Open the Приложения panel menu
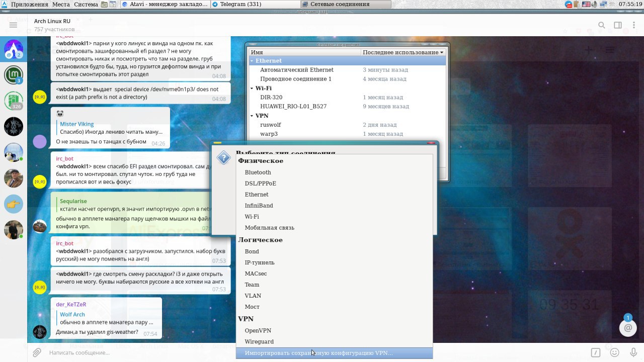The height and width of the screenshot is (362, 644). click(30, 4)
